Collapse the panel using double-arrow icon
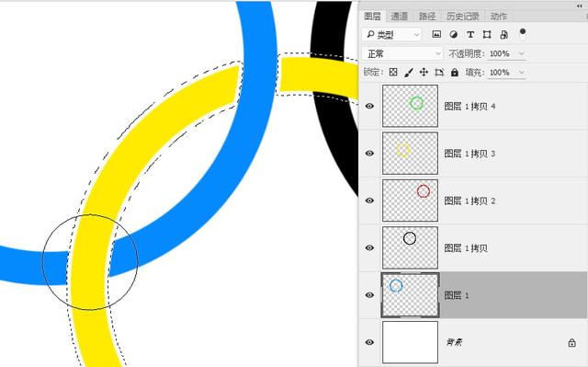 coord(580,6)
